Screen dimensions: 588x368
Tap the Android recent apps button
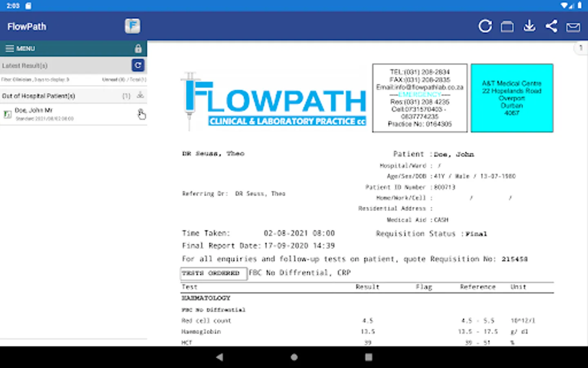(x=368, y=357)
